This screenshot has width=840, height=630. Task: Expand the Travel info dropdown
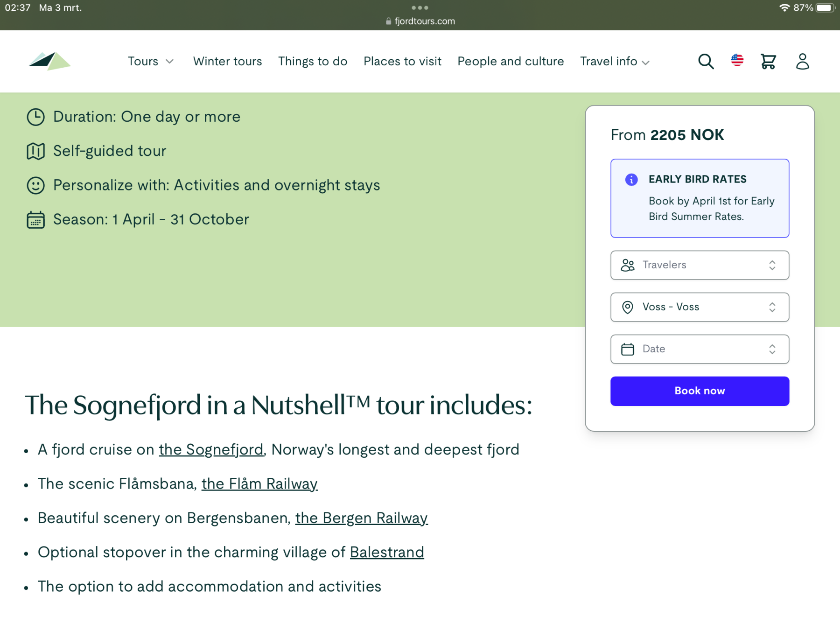point(615,61)
